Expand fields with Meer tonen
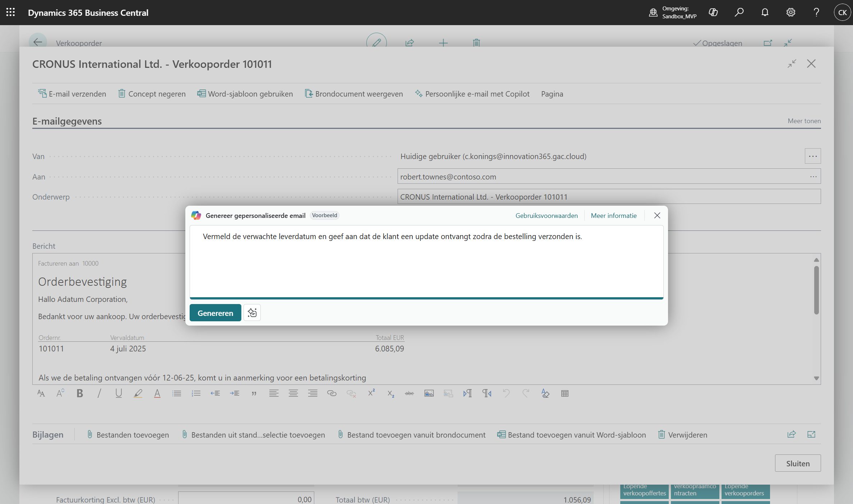 click(x=804, y=121)
